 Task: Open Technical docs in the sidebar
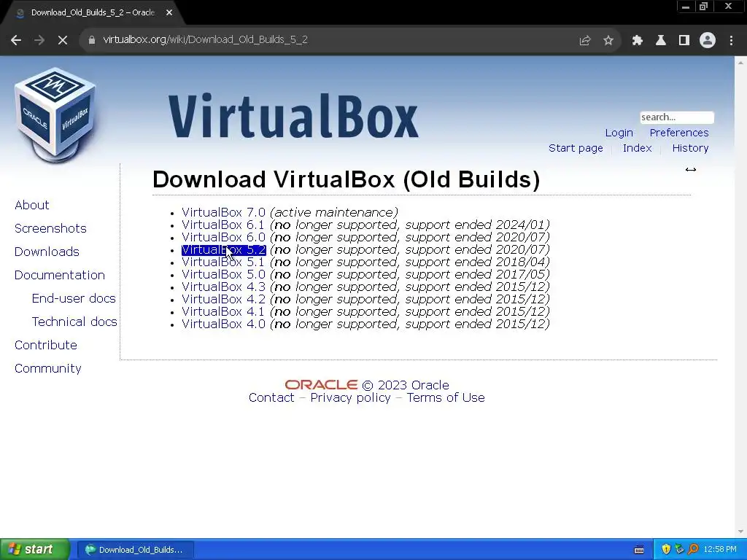point(74,322)
